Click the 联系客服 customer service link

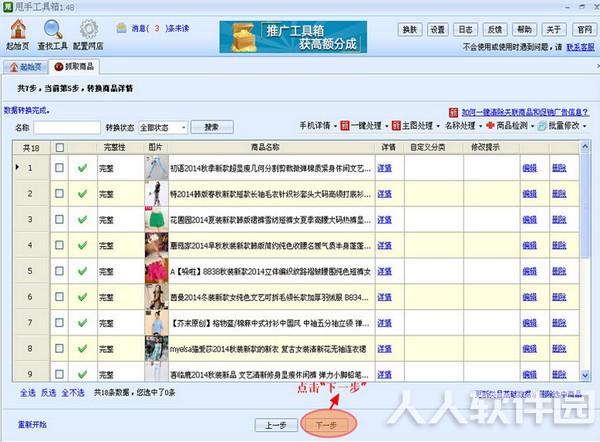coord(580,47)
